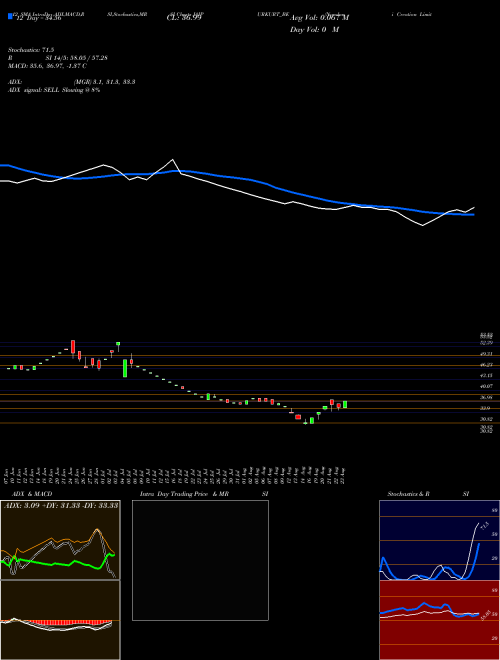The image size is (500, 660).
Task: Select the 43.15 price axis label
Action: coord(487,375)
